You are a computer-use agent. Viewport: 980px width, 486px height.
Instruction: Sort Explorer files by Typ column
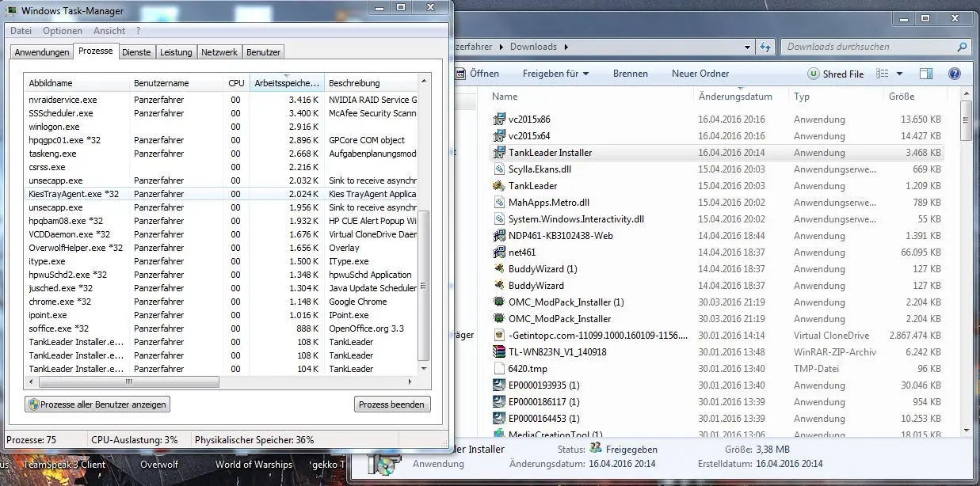click(x=836, y=97)
